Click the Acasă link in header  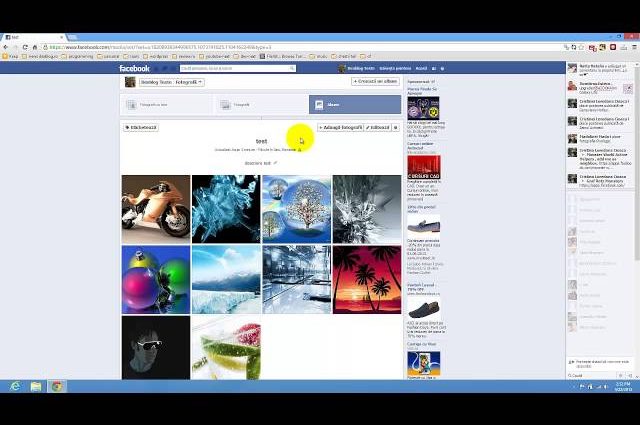pos(421,69)
